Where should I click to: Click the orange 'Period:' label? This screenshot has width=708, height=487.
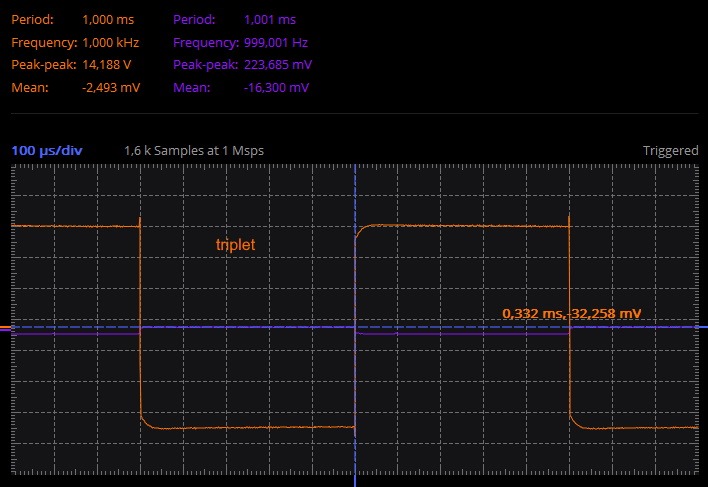[x=33, y=20]
